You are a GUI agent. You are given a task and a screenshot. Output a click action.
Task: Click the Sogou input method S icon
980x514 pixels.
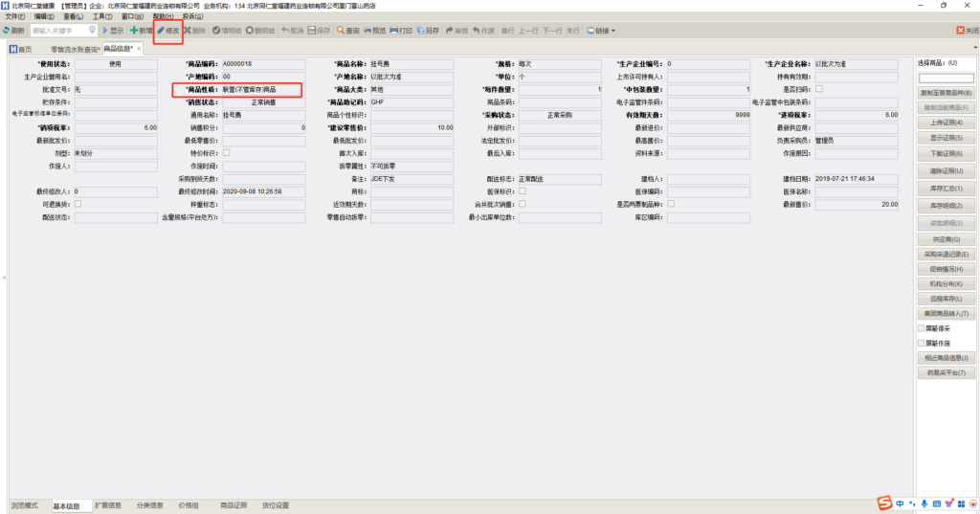point(884,503)
